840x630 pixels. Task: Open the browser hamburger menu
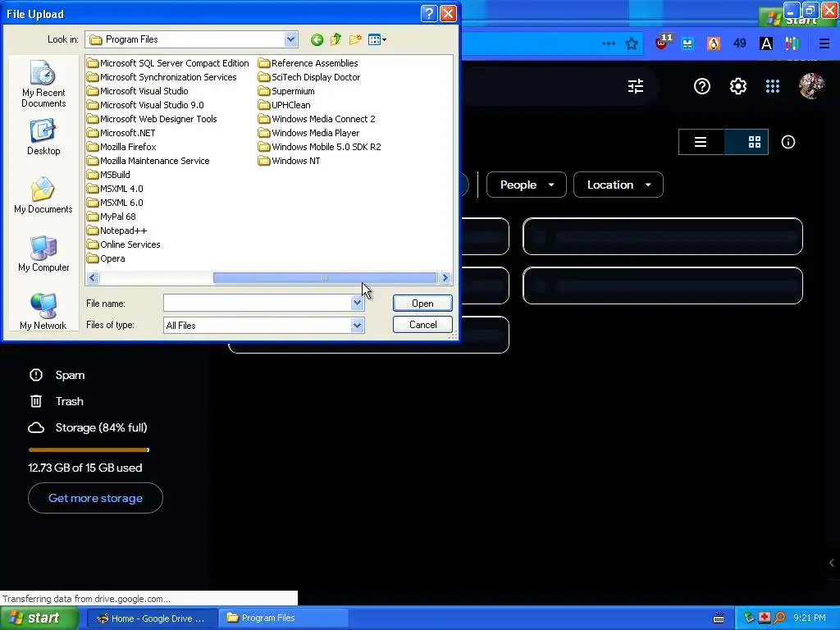824,44
